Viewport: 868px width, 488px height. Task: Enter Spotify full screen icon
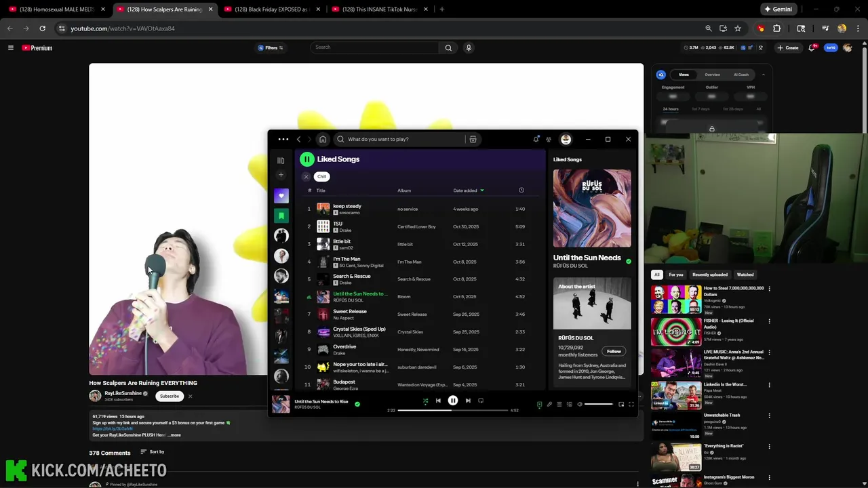[x=631, y=405]
